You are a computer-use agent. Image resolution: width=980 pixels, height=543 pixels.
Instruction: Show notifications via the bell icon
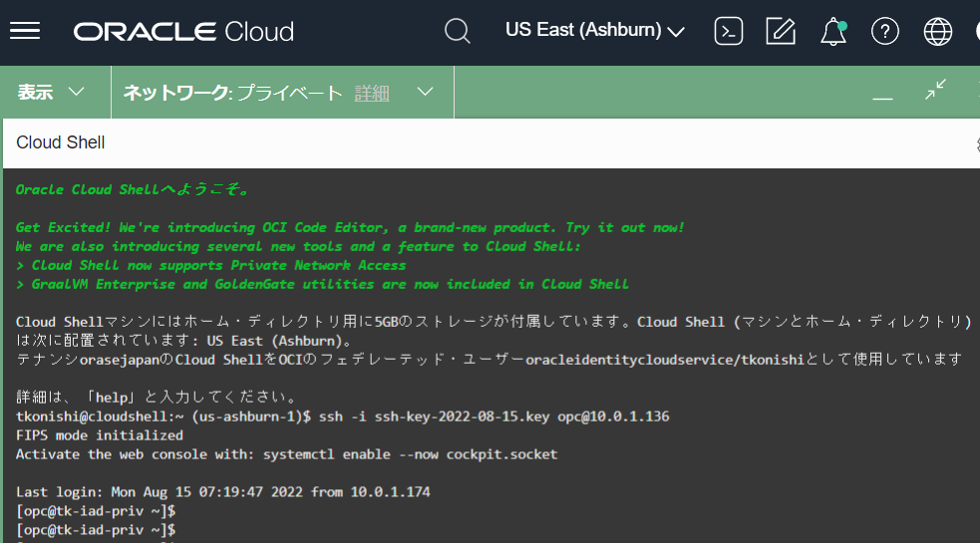832,32
